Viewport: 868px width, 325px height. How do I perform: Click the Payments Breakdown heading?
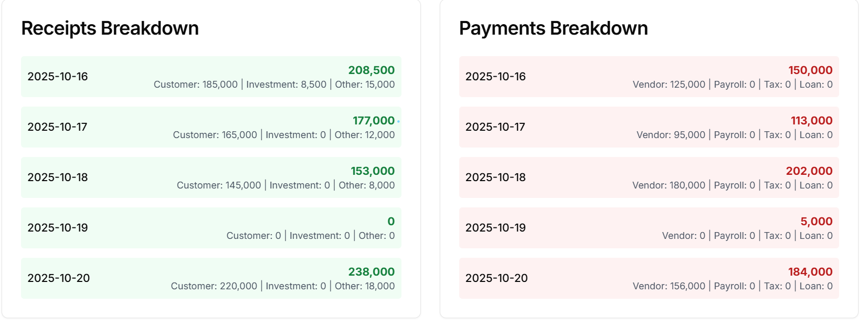click(x=553, y=28)
